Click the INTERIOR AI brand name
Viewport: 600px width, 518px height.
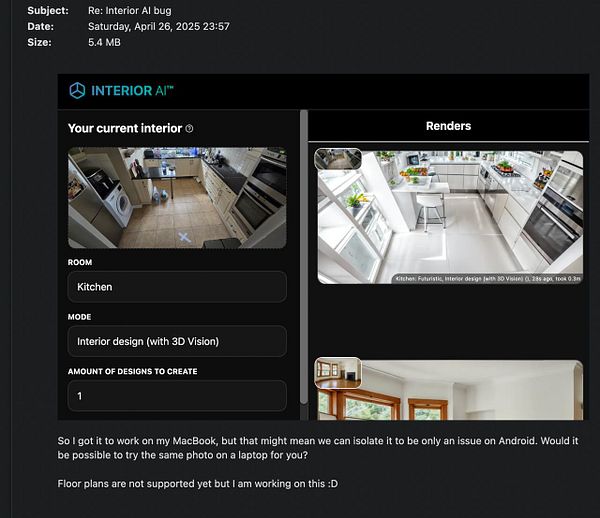(x=132, y=91)
